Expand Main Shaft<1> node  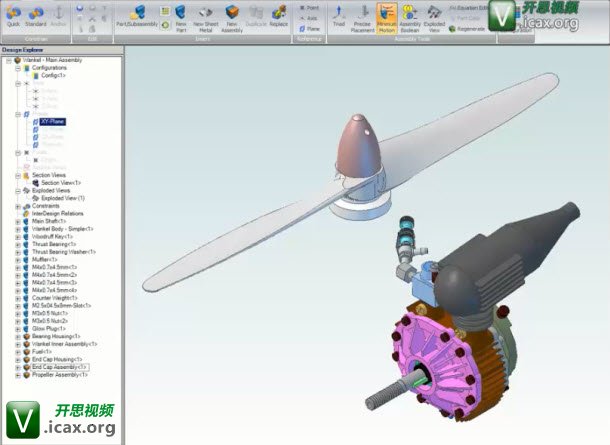pyautogui.click(x=18, y=222)
